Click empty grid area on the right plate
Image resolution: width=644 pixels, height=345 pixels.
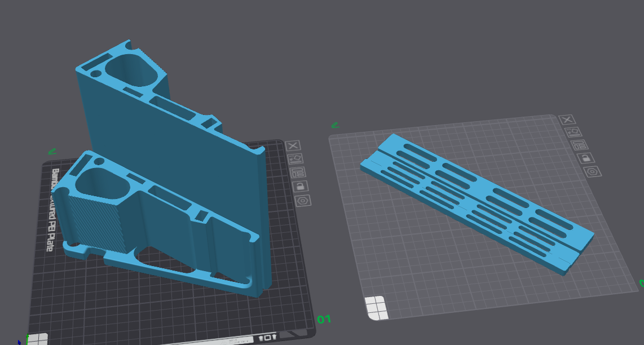pos(431,267)
